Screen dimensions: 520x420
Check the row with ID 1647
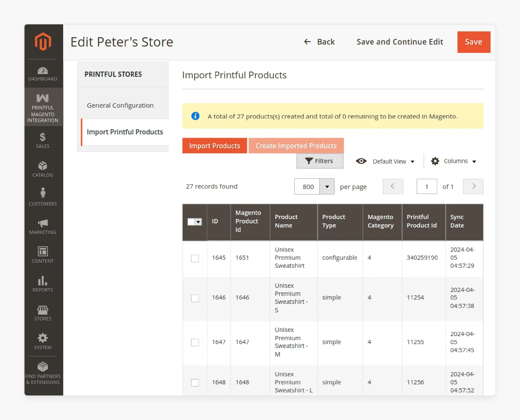pos(195,342)
